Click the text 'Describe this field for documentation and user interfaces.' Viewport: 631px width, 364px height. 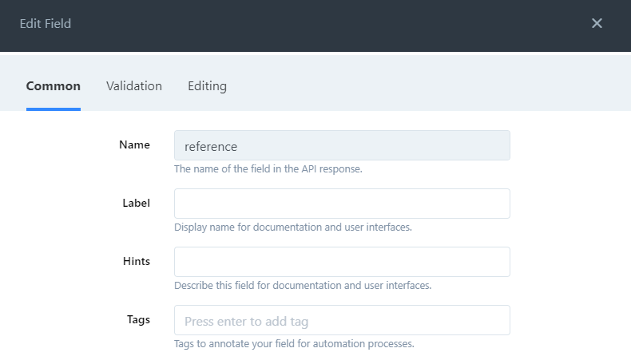303,286
